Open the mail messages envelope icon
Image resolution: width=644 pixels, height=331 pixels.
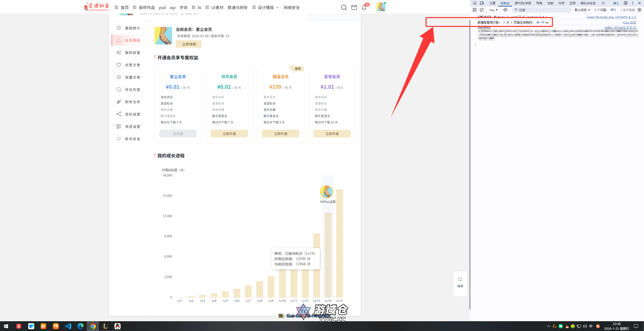354,8
